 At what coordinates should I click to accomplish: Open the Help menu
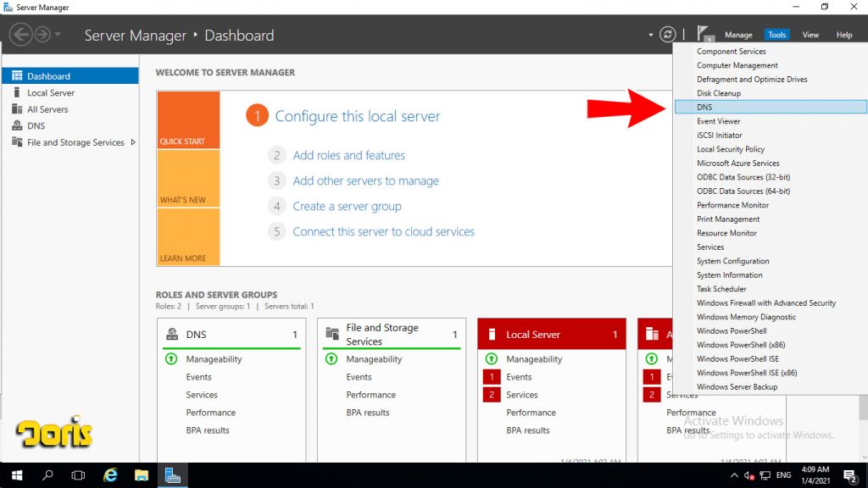click(844, 34)
